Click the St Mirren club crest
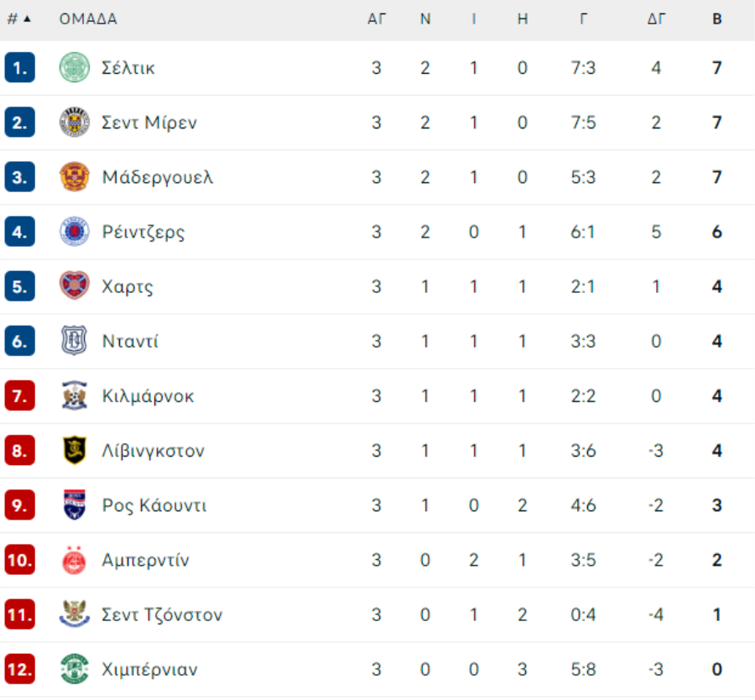Image resolution: width=755 pixels, height=700 pixels. point(74,123)
